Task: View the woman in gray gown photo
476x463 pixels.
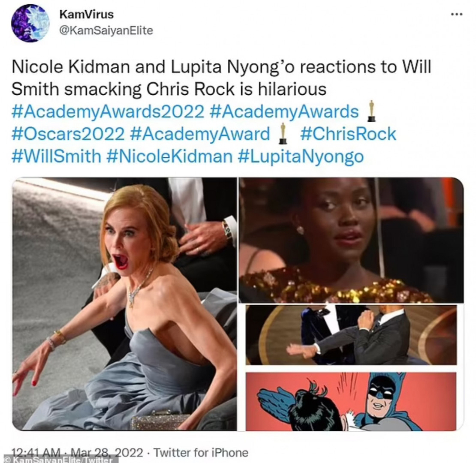Action: click(x=124, y=304)
